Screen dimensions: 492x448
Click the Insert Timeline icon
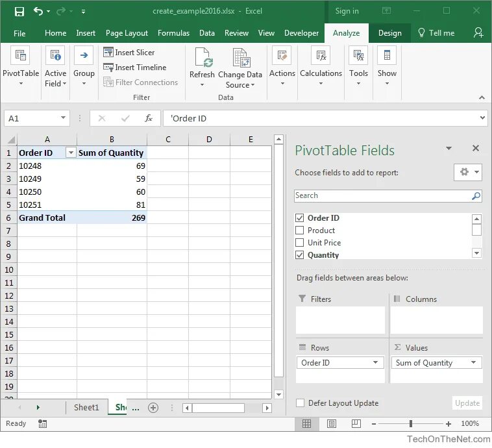[108, 67]
